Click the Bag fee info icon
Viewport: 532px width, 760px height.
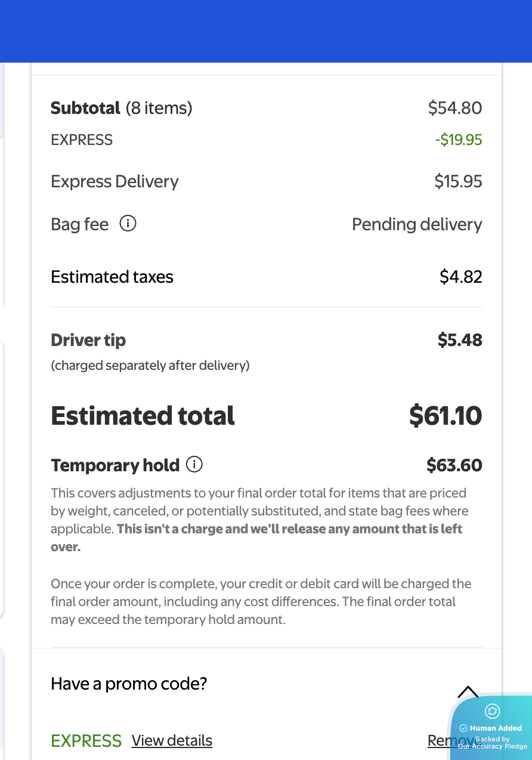pyautogui.click(x=128, y=224)
